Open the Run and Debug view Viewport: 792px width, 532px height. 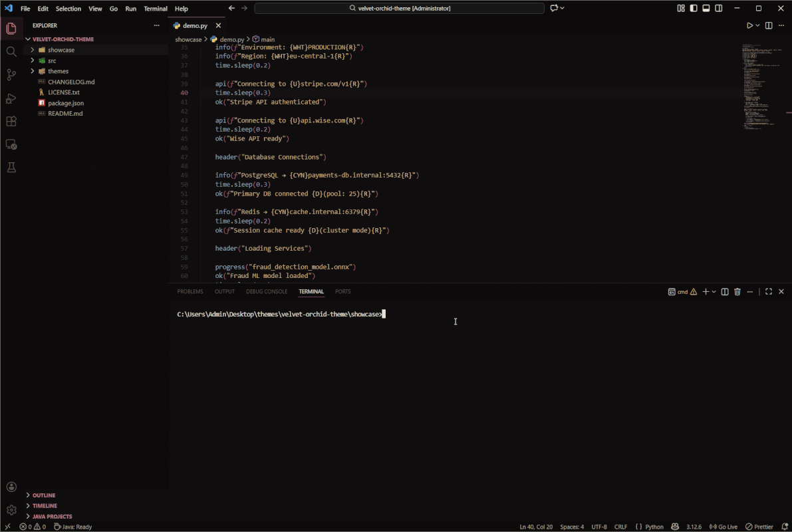coord(11,98)
